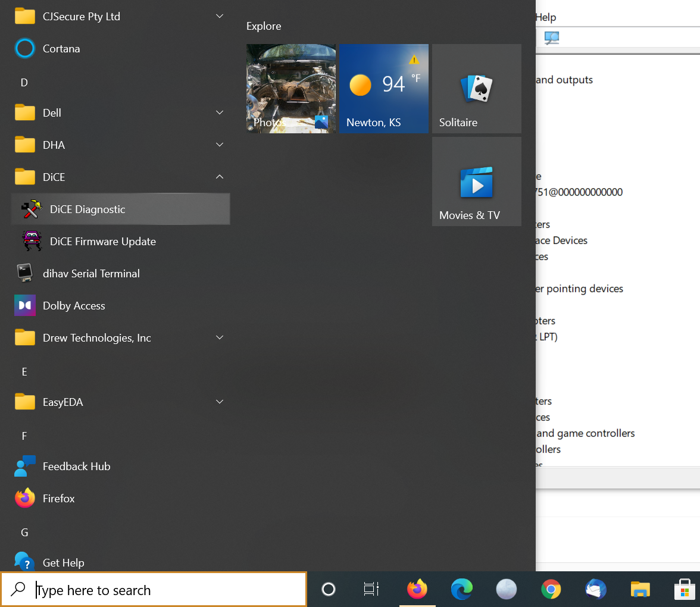The height and width of the screenshot is (607, 700).
Task: Open the Newton, KS weather tile
Action: [x=384, y=89]
